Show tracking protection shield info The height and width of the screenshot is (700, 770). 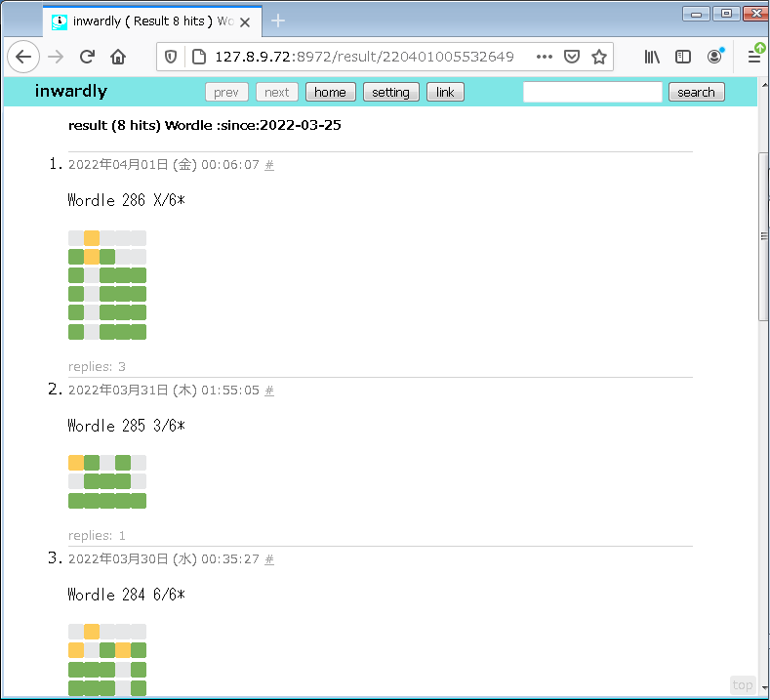pos(171,57)
